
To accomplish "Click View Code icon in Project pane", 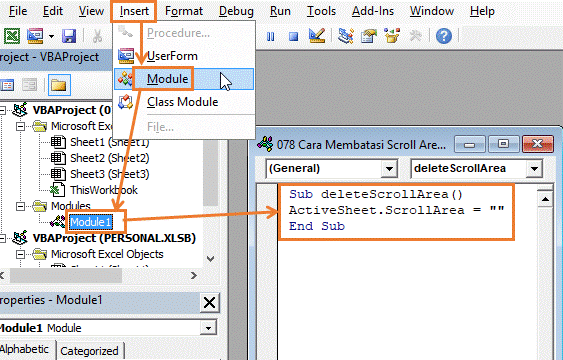I will (8, 85).
